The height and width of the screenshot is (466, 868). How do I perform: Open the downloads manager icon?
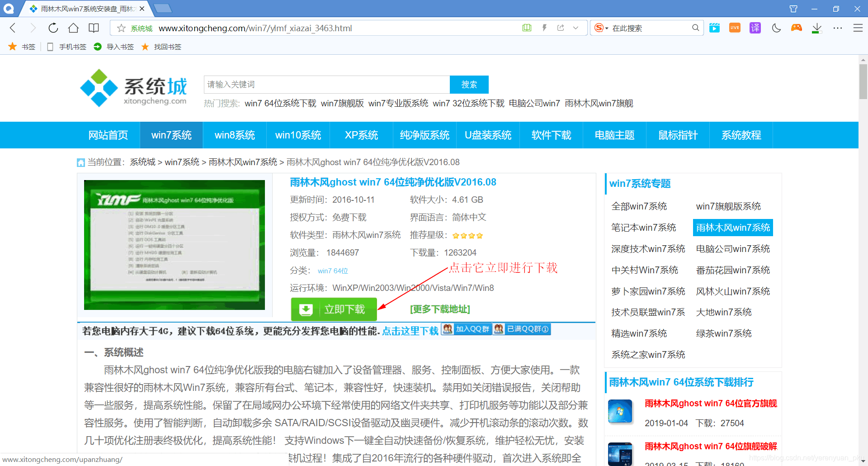pos(816,29)
